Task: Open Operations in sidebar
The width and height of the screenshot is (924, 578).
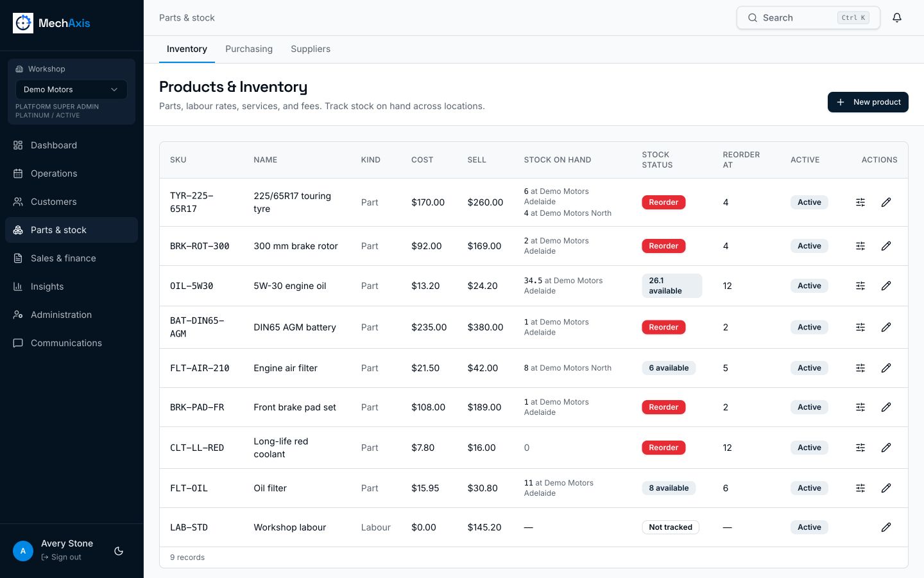Action: tap(71, 173)
